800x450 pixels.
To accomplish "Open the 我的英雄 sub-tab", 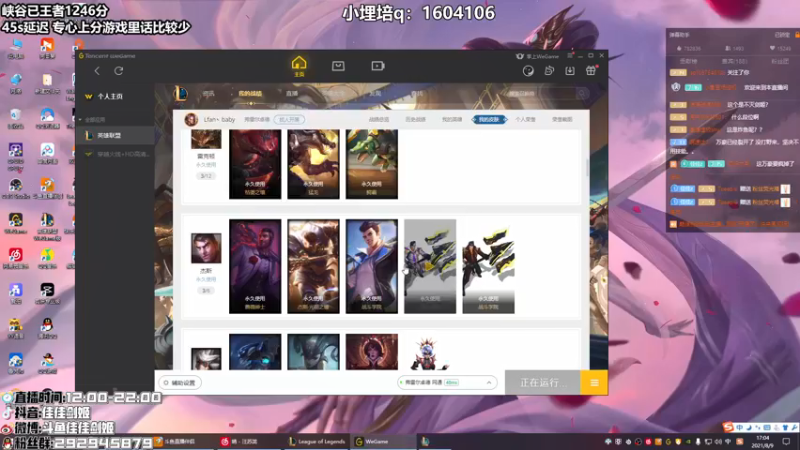I will (452, 119).
